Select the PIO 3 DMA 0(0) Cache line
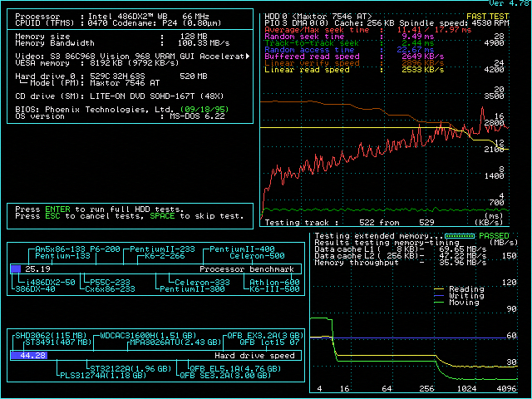The height and width of the screenshot is (399, 532). click(x=387, y=23)
